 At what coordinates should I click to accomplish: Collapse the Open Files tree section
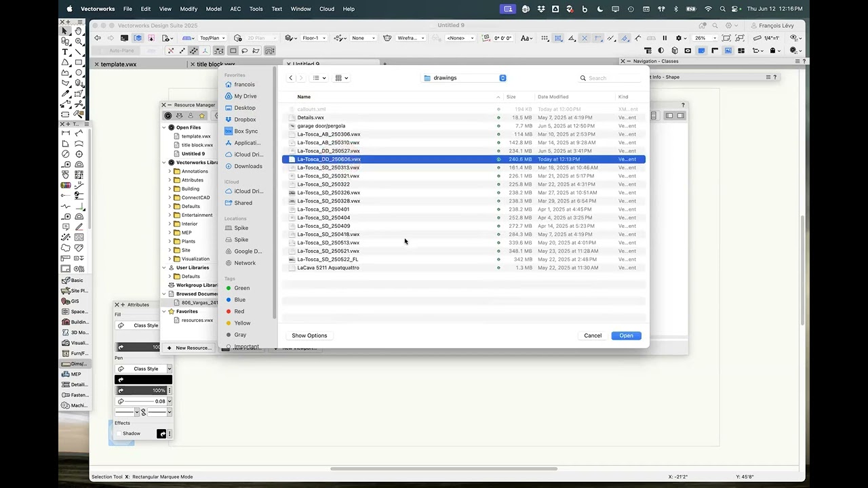tap(164, 127)
